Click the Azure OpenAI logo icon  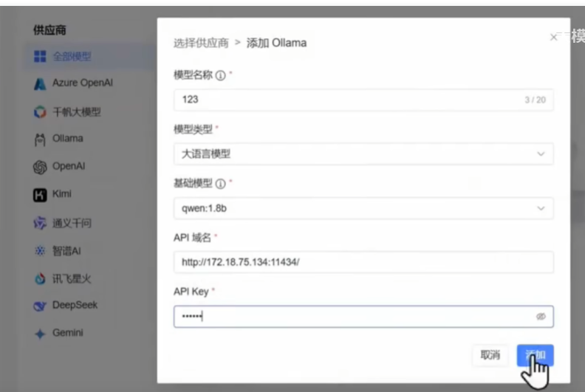pyautogui.click(x=40, y=83)
